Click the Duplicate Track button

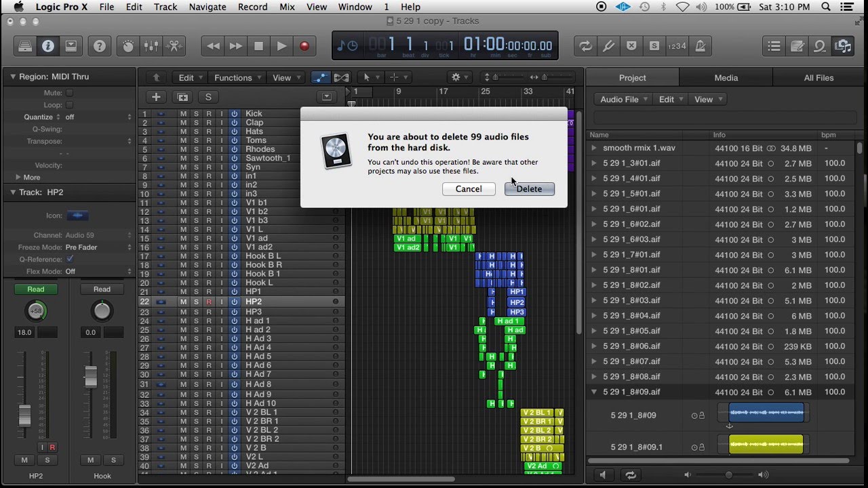tap(182, 97)
